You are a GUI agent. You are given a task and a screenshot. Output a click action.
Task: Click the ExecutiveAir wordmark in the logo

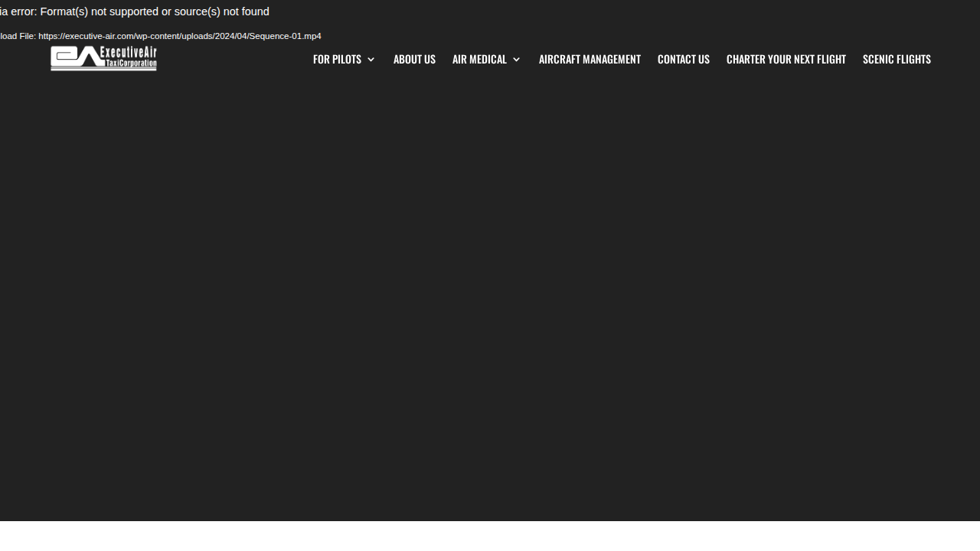point(130,53)
